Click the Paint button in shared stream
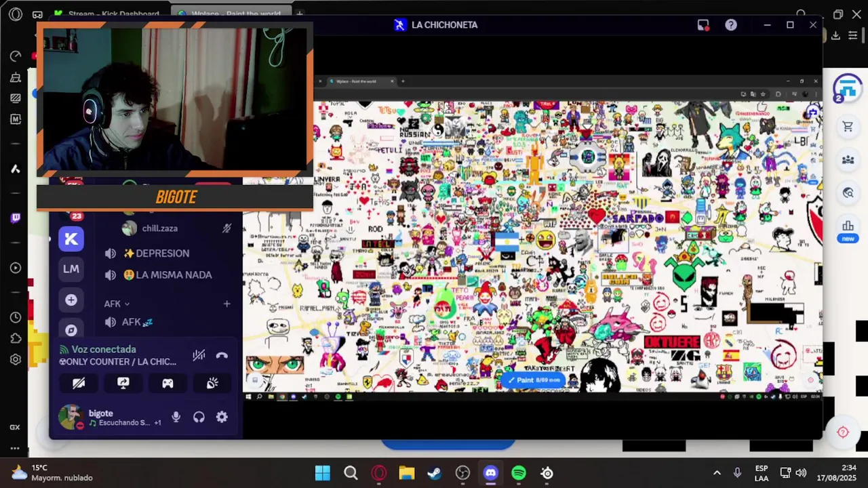 (534, 380)
